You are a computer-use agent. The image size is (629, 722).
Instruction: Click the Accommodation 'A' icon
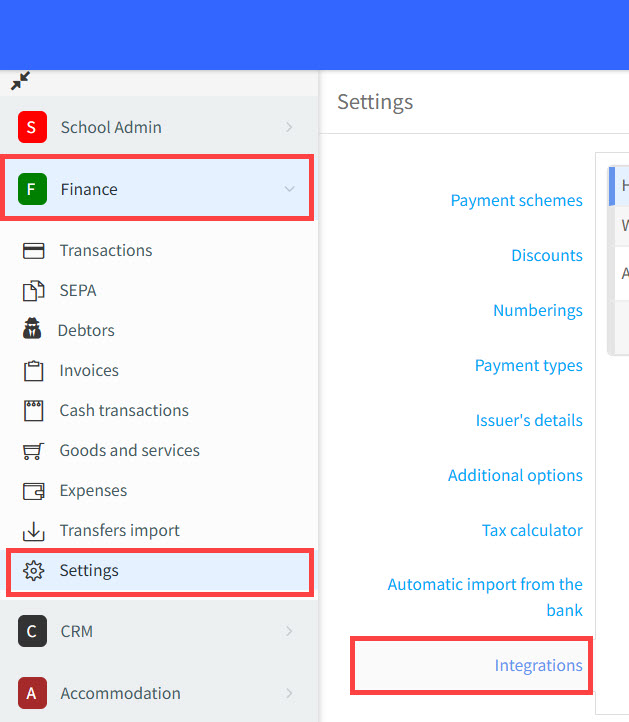coord(32,693)
